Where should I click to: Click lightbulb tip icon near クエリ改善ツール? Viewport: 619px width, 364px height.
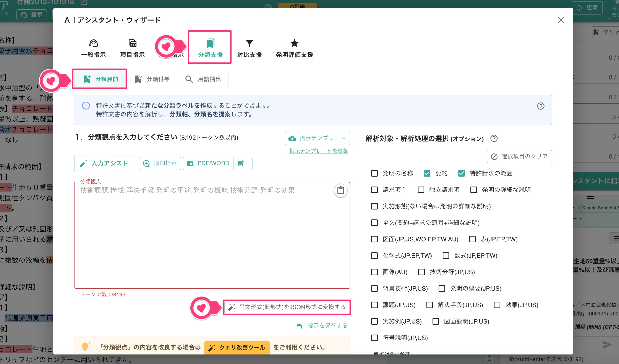pos(86,346)
